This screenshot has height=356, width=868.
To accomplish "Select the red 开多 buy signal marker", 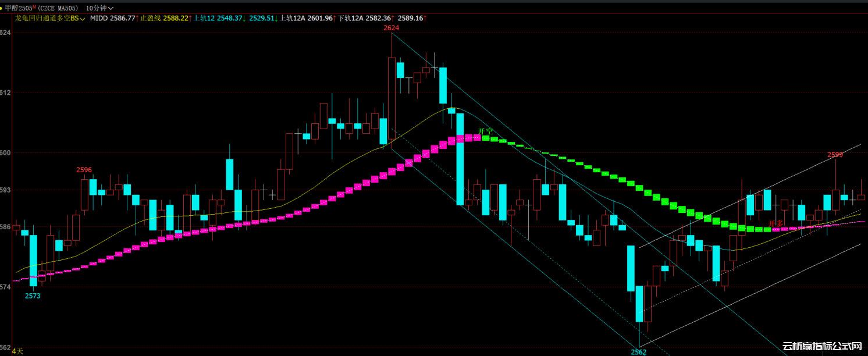I will point(775,223).
